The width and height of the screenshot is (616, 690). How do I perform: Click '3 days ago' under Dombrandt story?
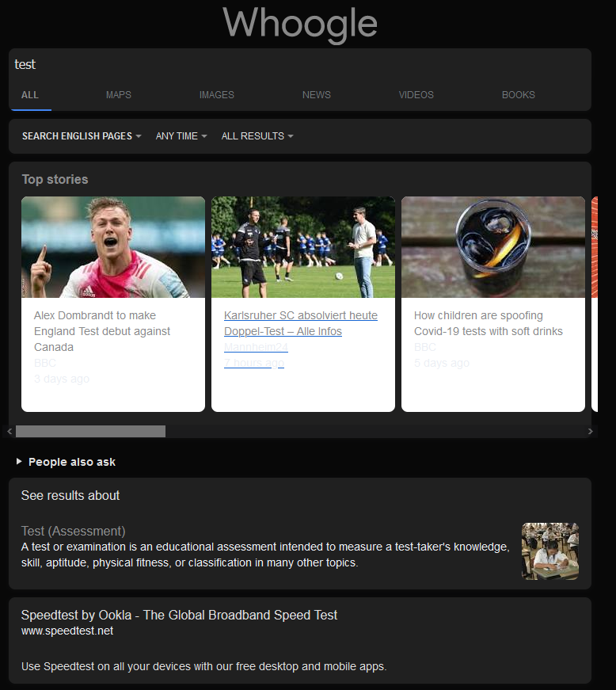coord(62,379)
